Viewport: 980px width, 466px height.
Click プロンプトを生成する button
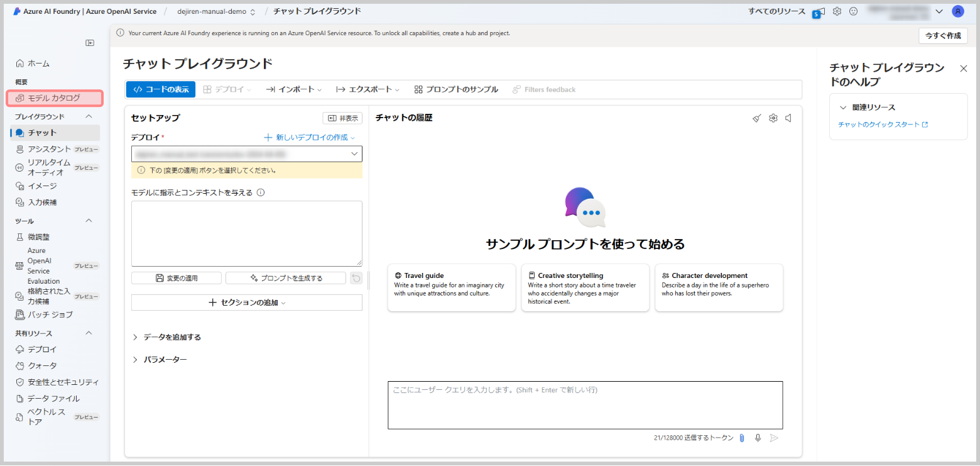point(286,278)
